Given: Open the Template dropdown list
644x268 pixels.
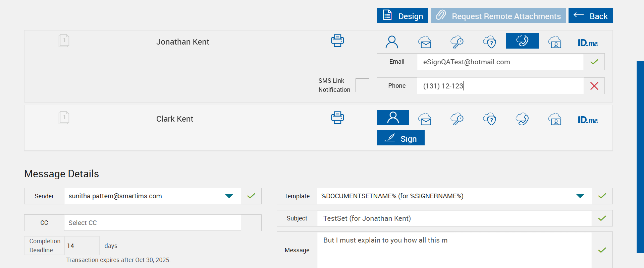Looking at the screenshot, I should pos(580,196).
